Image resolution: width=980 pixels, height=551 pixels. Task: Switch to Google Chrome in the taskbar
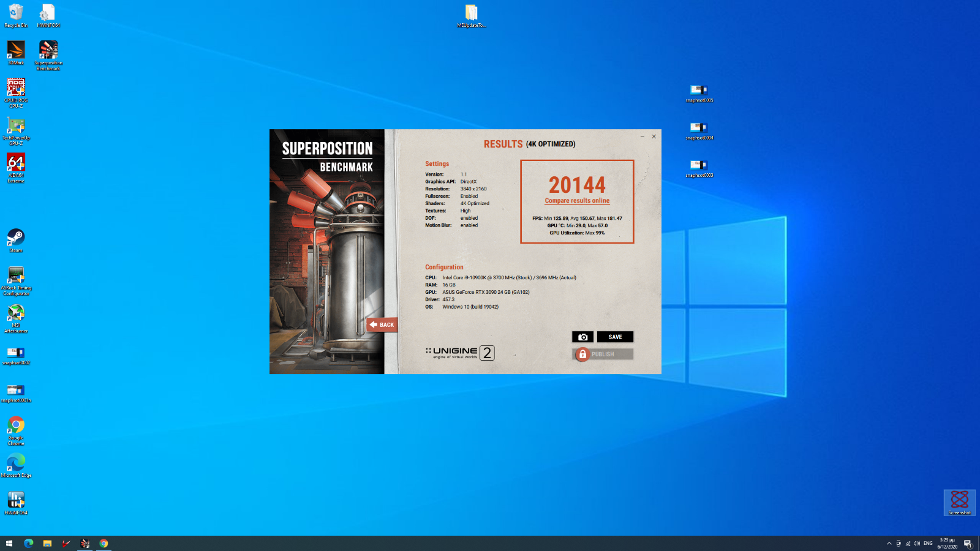point(104,543)
